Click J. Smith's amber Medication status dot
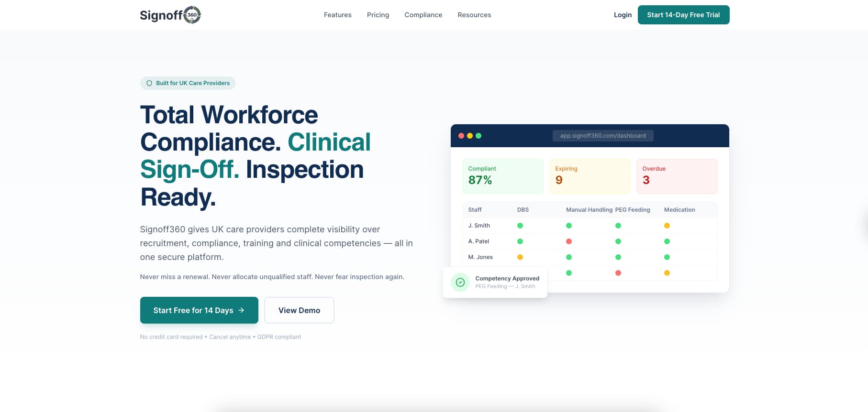The width and height of the screenshot is (868, 412). [667, 226]
